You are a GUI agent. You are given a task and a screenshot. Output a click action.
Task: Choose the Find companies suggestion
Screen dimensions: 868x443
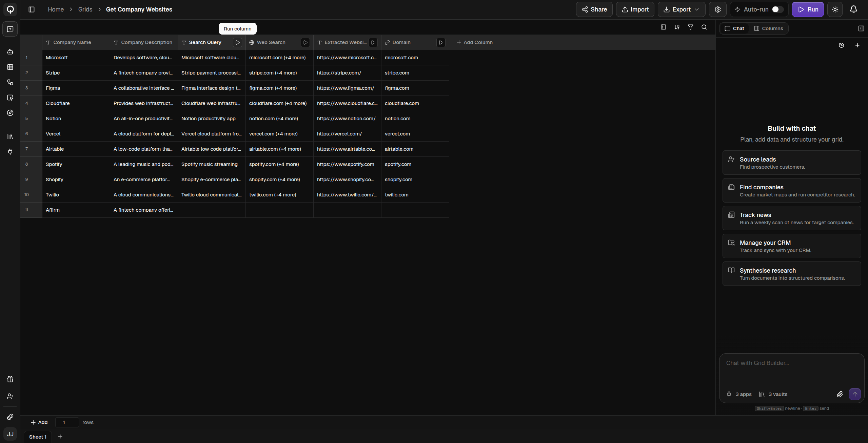click(791, 190)
